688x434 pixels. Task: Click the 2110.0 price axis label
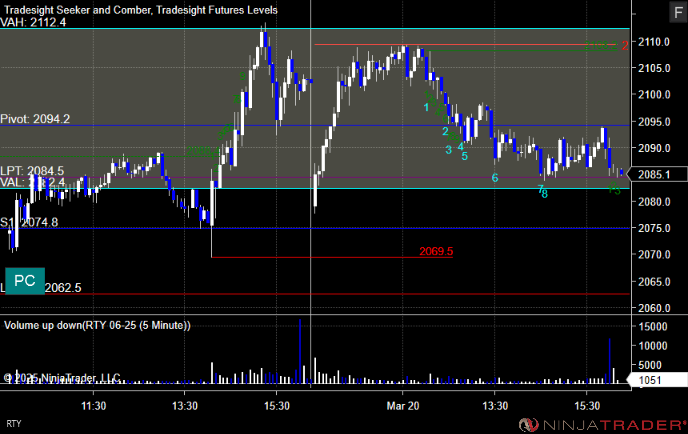tap(654, 42)
